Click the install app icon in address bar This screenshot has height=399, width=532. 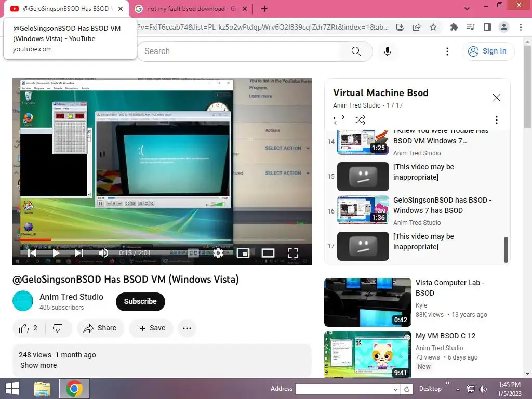coord(400,27)
